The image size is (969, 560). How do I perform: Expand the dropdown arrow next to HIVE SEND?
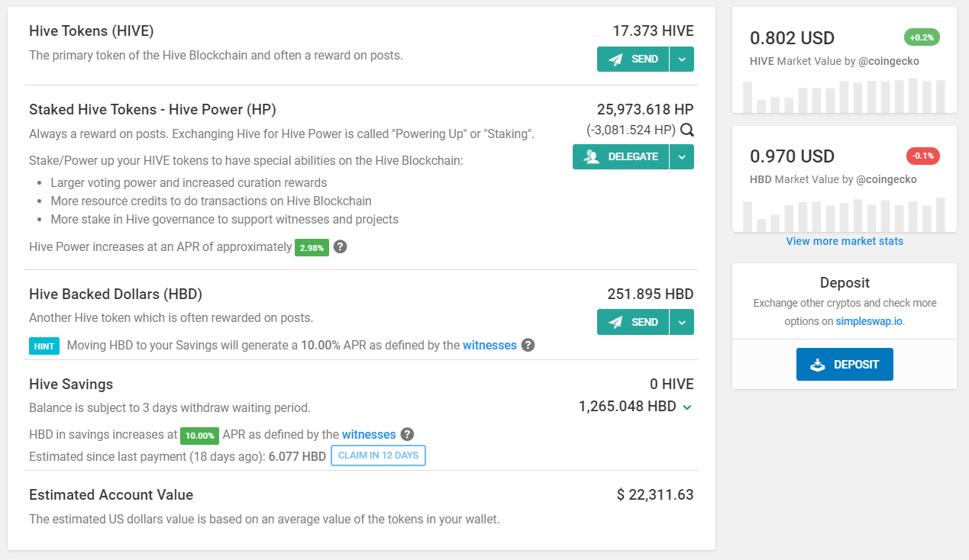tap(682, 59)
